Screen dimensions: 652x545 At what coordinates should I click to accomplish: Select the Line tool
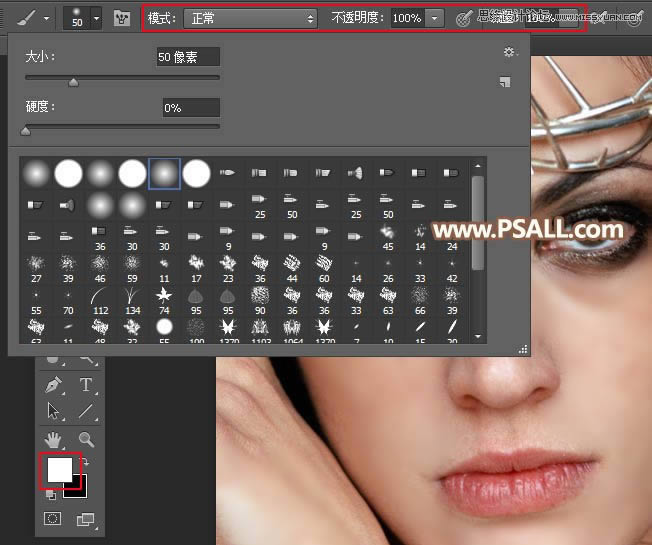[x=86, y=410]
